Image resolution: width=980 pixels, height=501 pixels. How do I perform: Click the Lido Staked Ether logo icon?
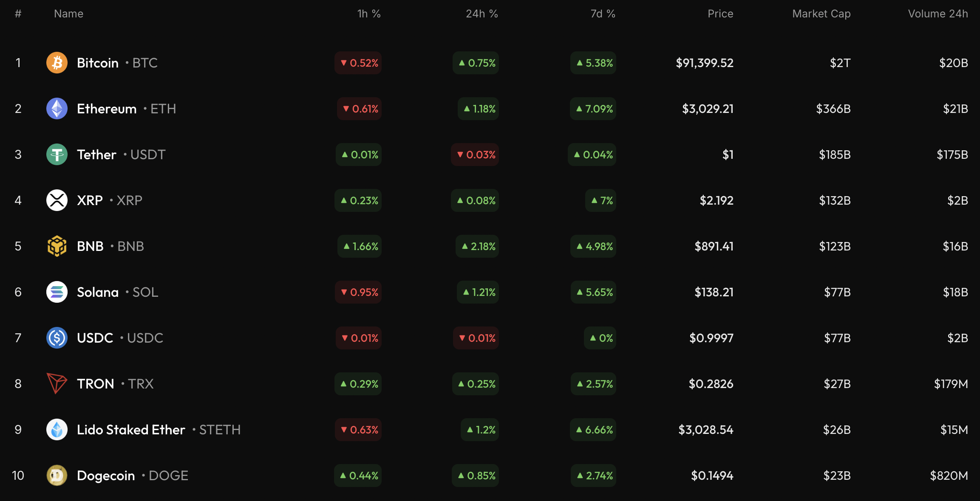point(57,430)
